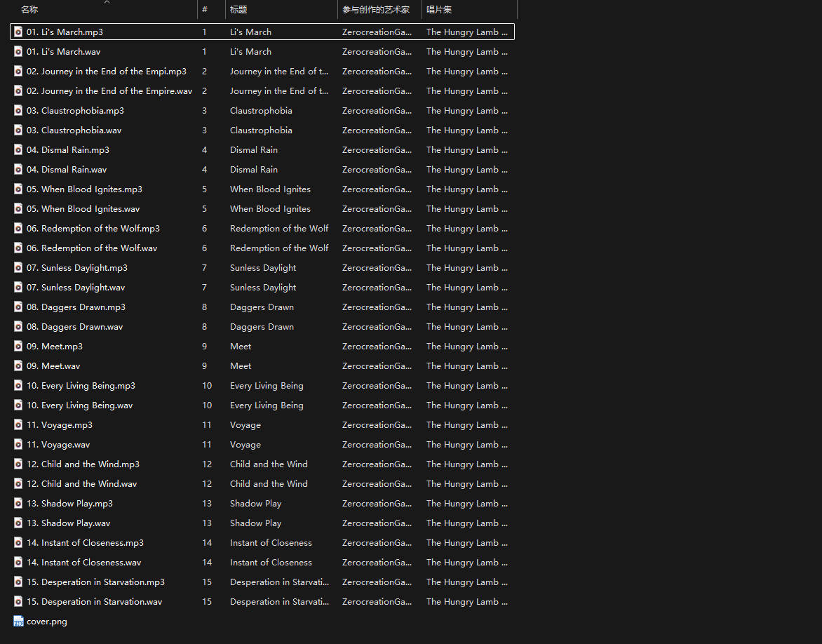
Task: Sort files by the 名称 column header
Action: [29, 10]
